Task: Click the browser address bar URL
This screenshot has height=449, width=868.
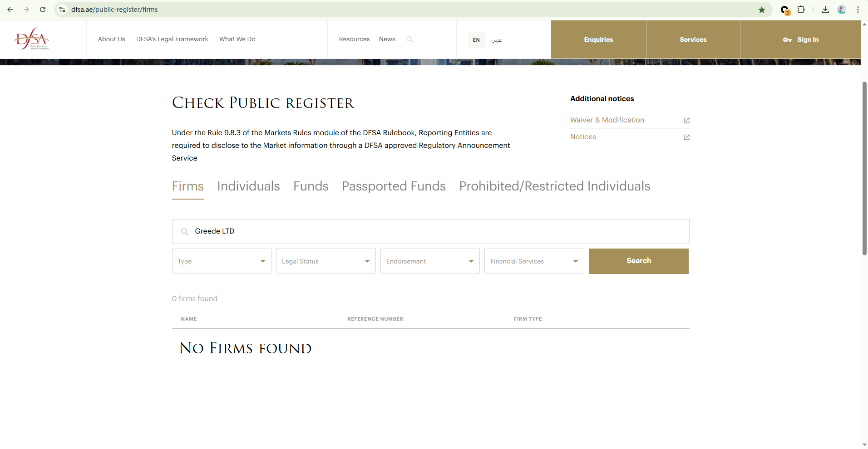Action: pos(114,10)
